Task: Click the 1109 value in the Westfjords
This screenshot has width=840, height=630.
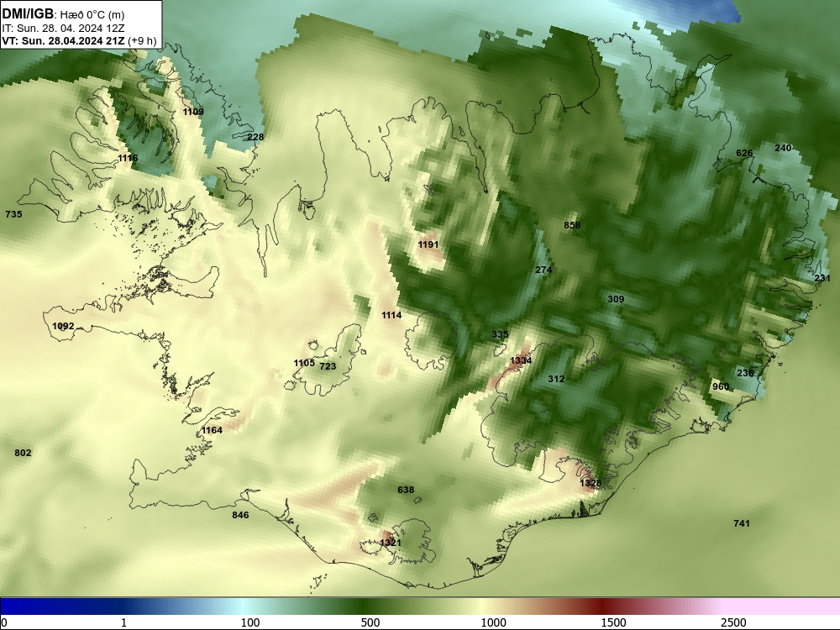Action: pos(193,112)
